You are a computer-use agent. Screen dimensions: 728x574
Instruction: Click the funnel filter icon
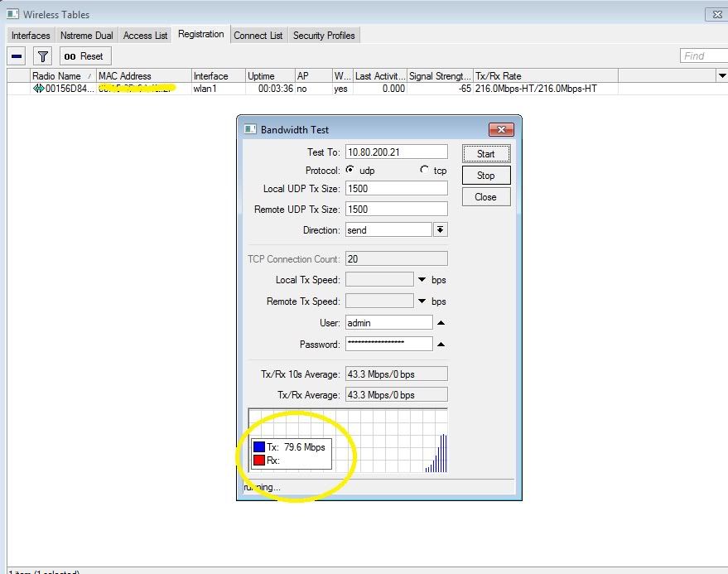click(43, 56)
